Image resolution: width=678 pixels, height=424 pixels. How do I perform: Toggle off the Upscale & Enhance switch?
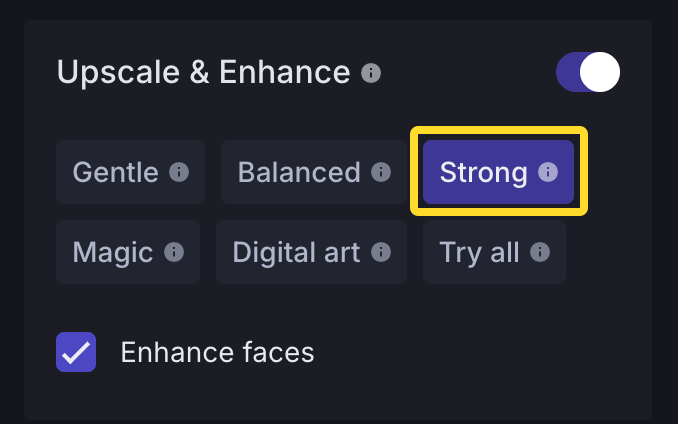pos(588,72)
